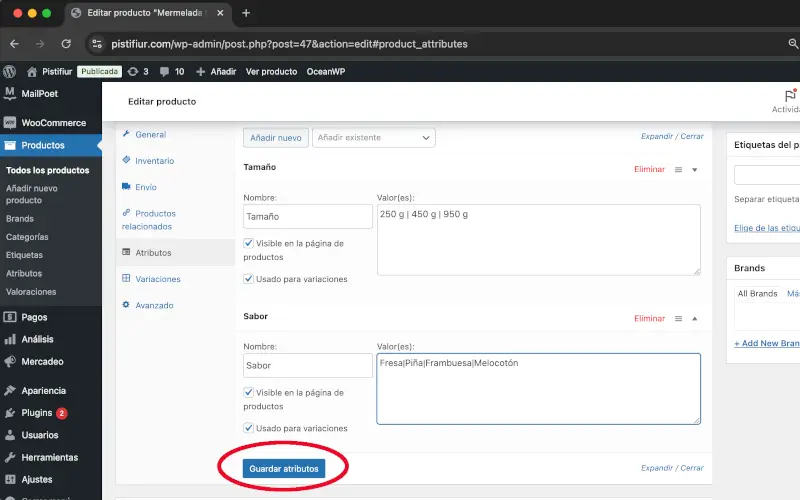The image size is (800, 500).
Task: Click the browser forward arrow
Action: click(x=40, y=44)
